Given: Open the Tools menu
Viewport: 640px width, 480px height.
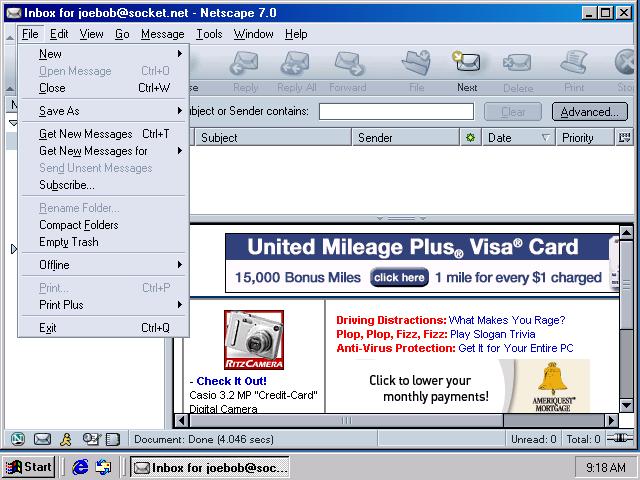Looking at the screenshot, I should (209, 34).
